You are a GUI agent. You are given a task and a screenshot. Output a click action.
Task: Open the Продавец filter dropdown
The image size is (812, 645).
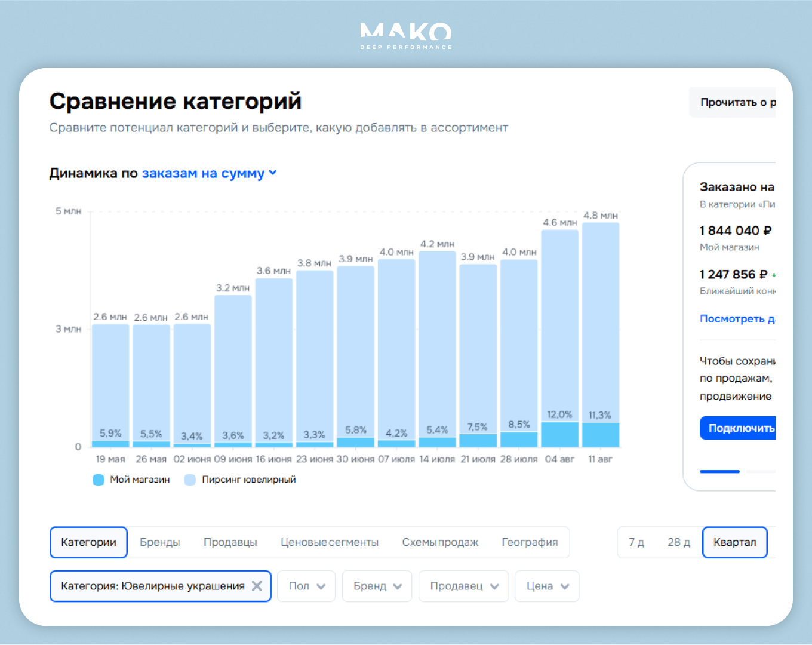[x=463, y=586]
